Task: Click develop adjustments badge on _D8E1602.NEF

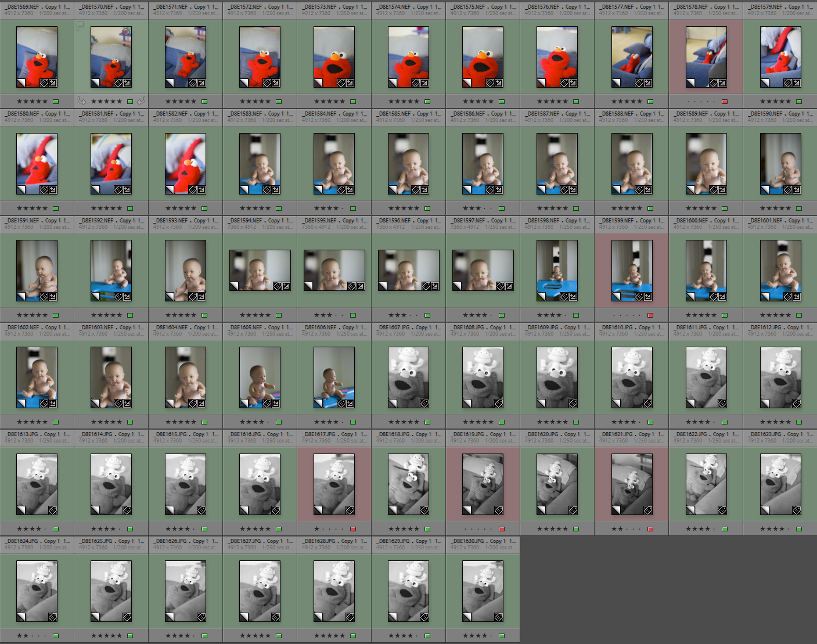Action: click(x=53, y=404)
